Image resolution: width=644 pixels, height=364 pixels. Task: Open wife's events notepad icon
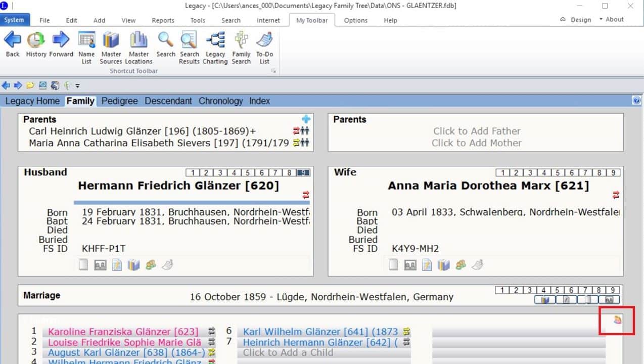point(427,265)
